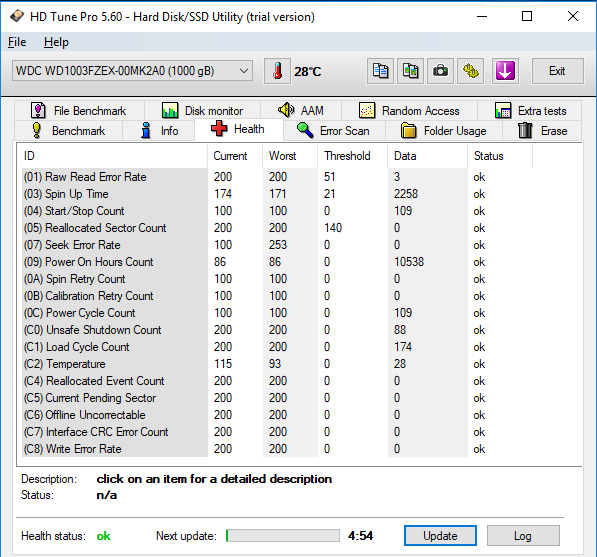The image size is (597, 557).
Task: Select the AAM tab
Action: [x=301, y=111]
